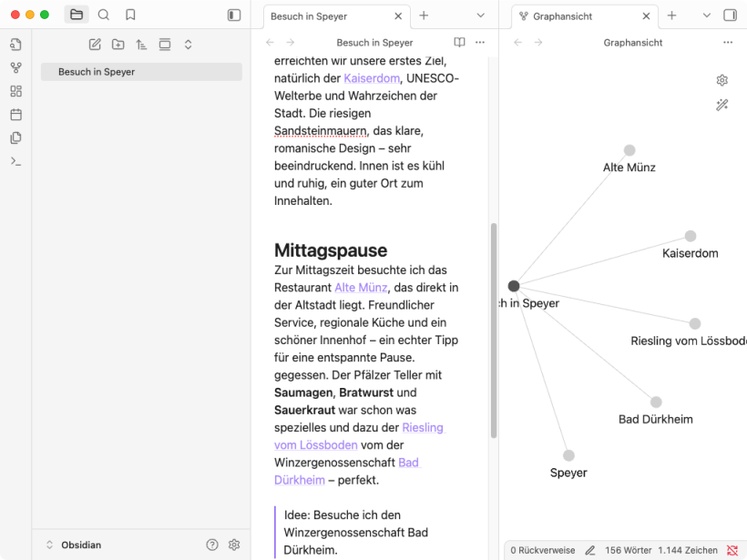The height and width of the screenshot is (560, 747).
Task: Open the 0 Rückverweise status item
Action: pyautogui.click(x=543, y=550)
